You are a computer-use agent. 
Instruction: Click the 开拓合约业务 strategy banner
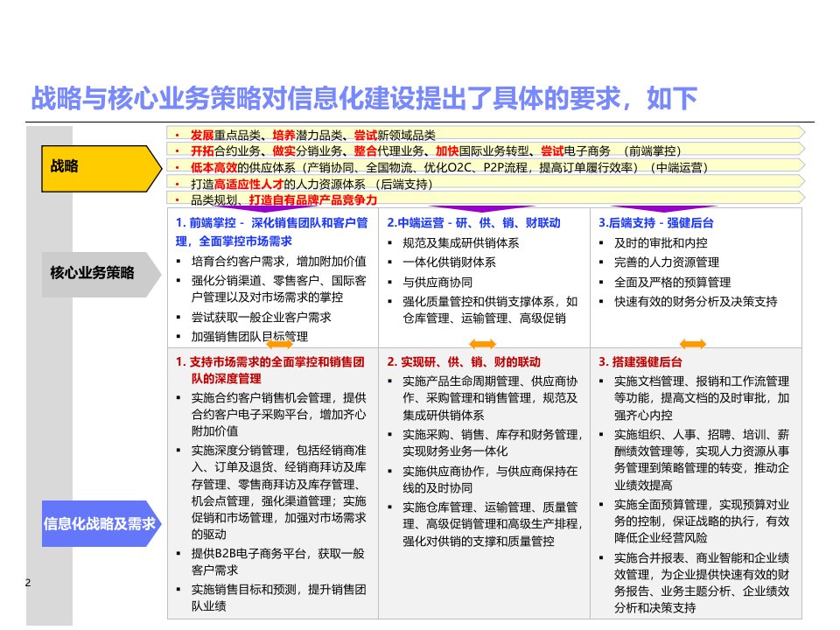(x=486, y=150)
